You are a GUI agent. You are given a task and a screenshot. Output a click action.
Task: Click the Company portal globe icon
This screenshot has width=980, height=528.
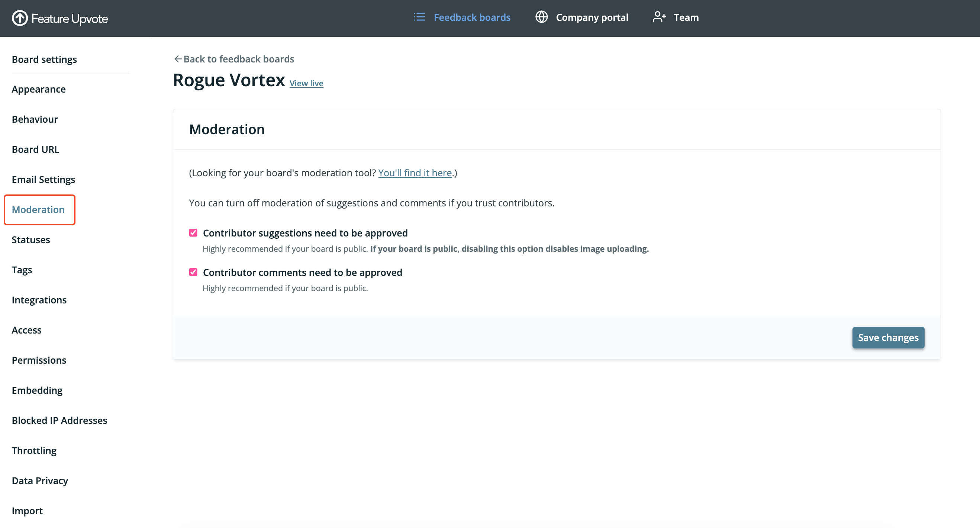541,17
